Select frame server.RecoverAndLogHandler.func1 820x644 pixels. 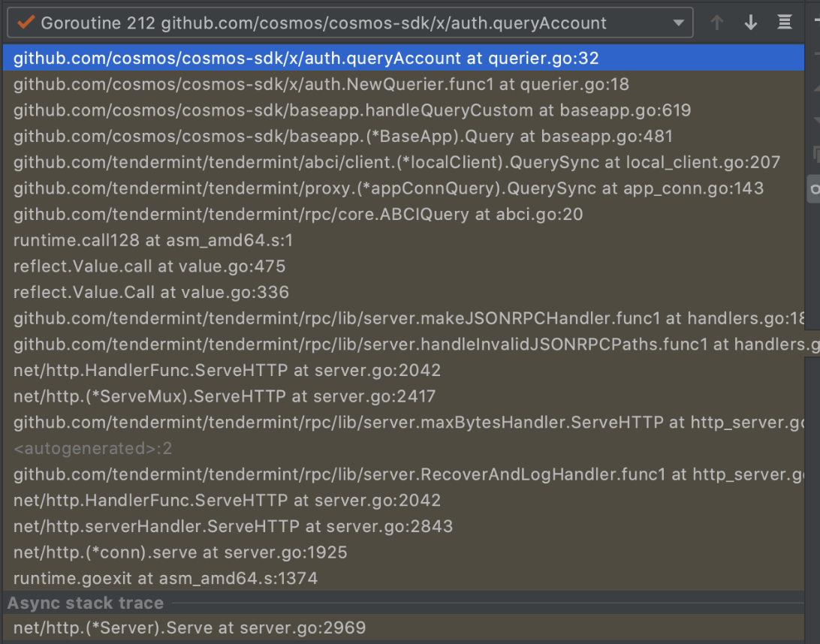point(403,474)
